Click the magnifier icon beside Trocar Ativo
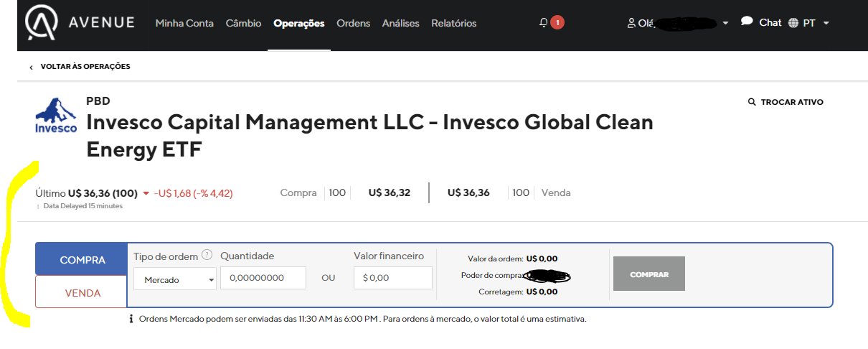 752,102
